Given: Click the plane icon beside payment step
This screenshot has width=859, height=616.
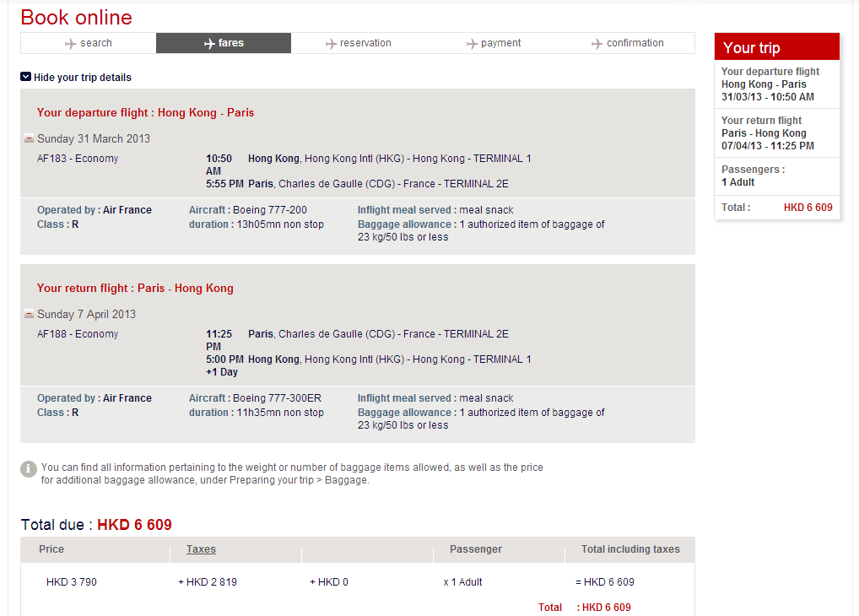Looking at the screenshot, I should click(473, 44).
